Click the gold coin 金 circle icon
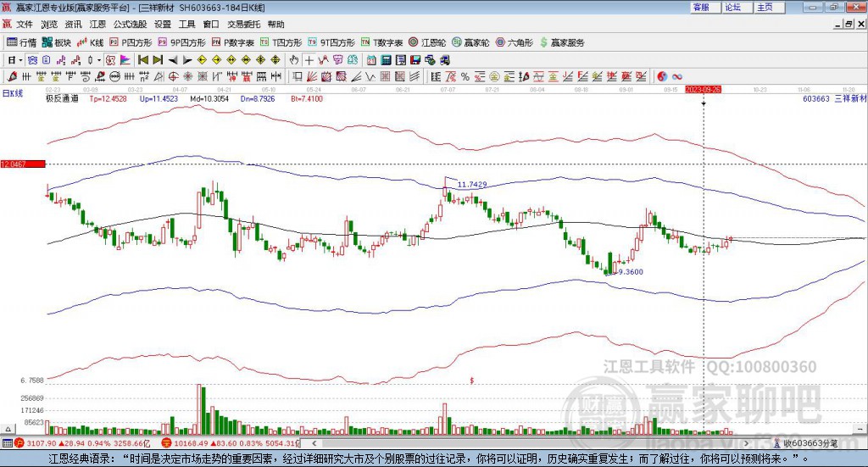Viewport: 868px width, 467px height. coord(494,76)
